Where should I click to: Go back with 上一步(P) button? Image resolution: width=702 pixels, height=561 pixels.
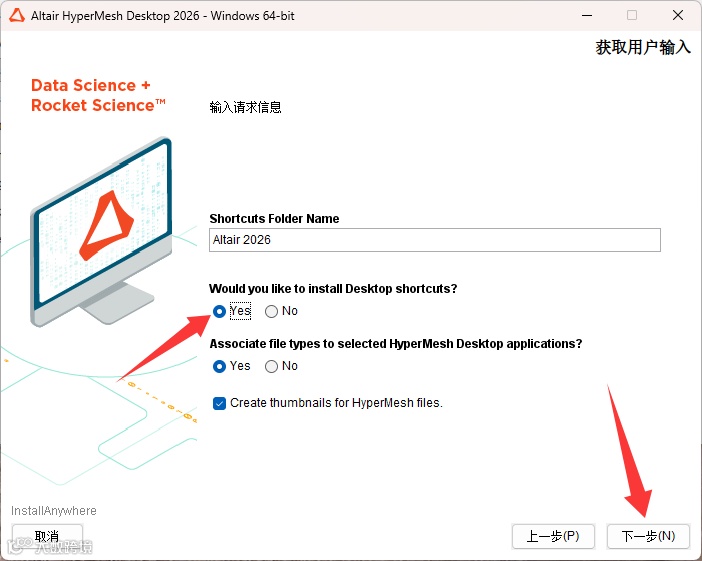coord(553,536)
